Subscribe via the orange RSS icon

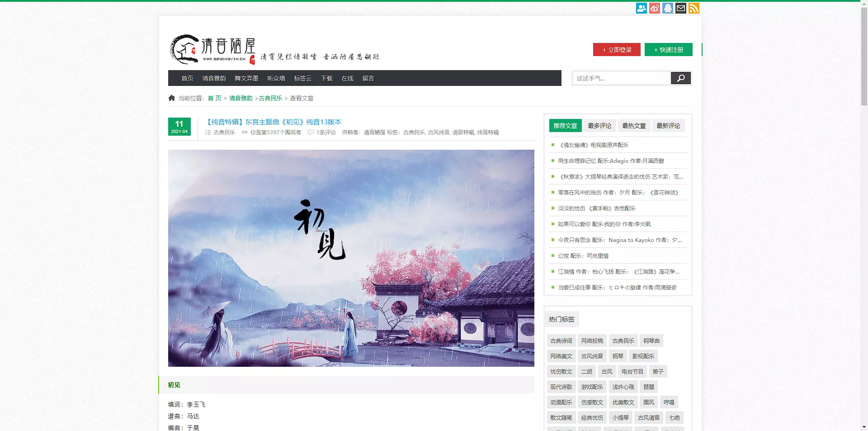point(693,8)
